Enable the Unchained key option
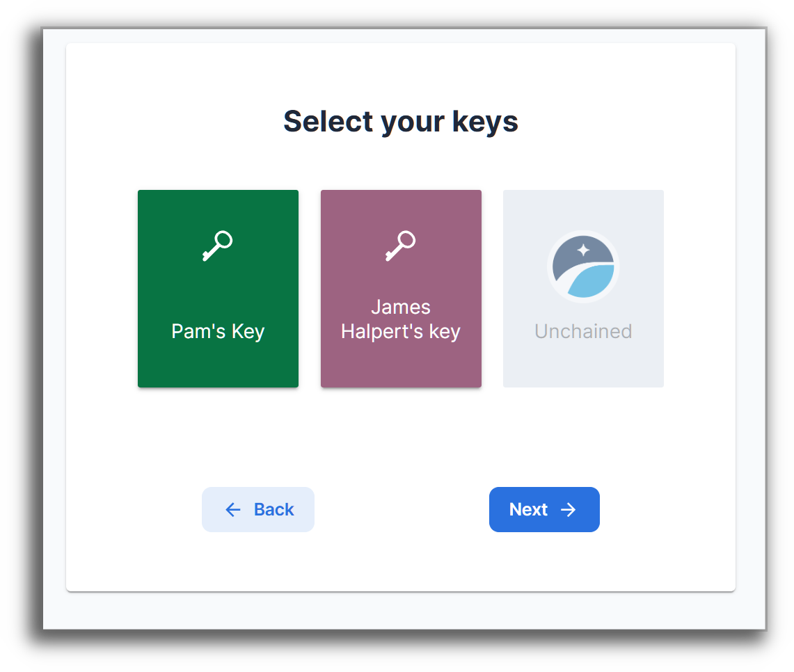 (583, 288)
